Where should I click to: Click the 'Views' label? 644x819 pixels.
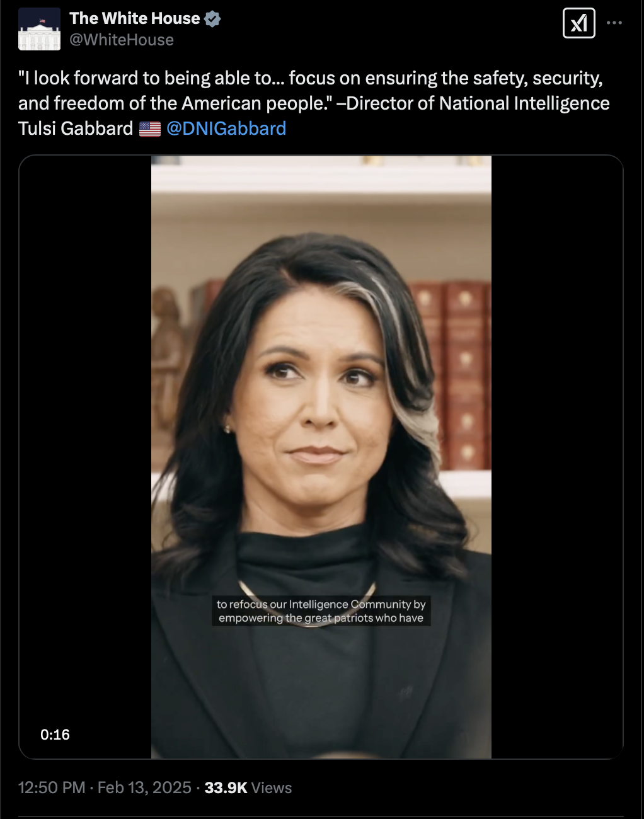pos(272,788)
